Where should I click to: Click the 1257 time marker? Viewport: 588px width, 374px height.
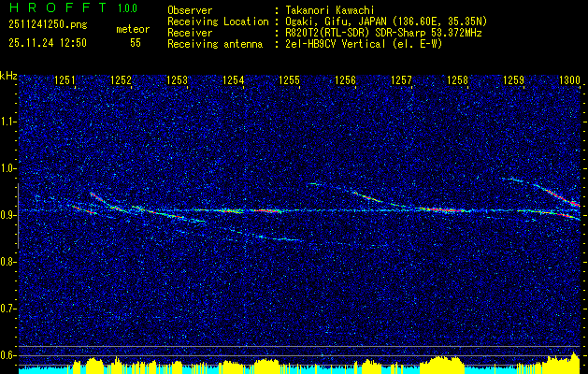(x=402, y=80)
